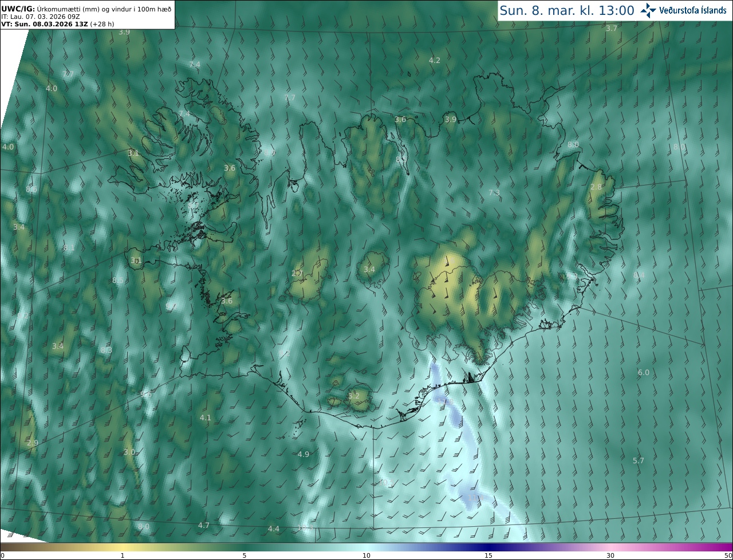
Task: Click the 3.0 value on the map
Action: click(x=129, y=452)
